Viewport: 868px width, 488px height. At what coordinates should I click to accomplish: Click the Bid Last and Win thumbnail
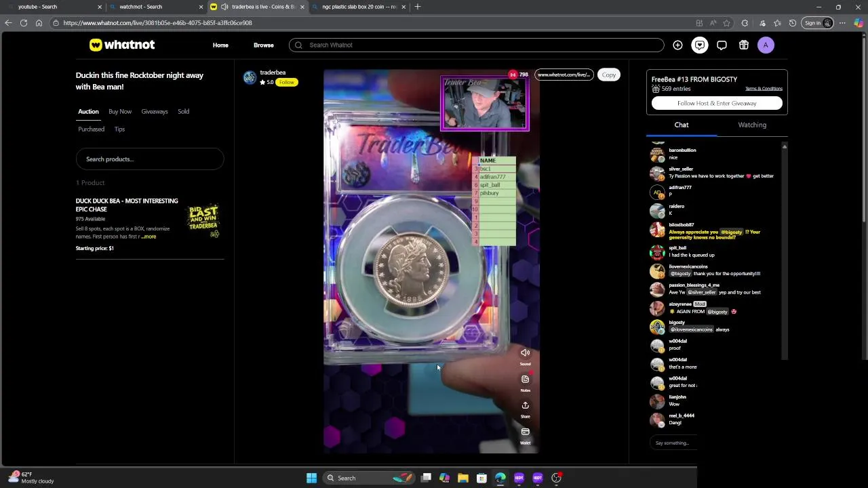204,221
